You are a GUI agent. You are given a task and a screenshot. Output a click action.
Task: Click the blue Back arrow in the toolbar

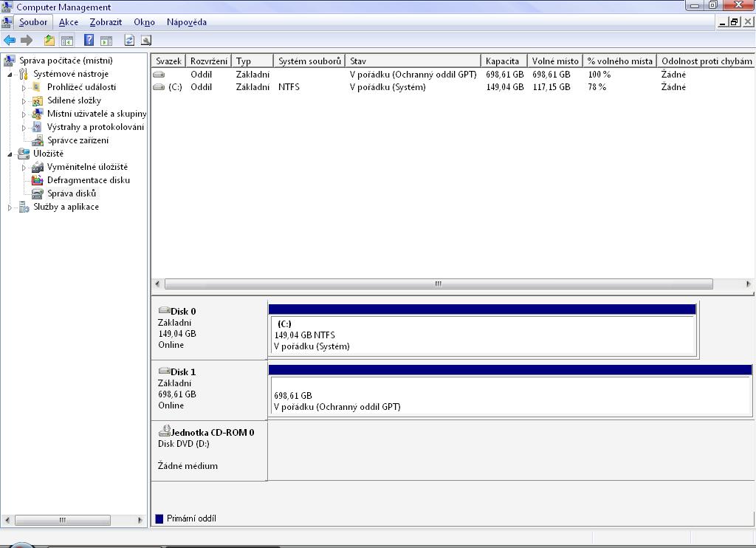tap(9, 41)
